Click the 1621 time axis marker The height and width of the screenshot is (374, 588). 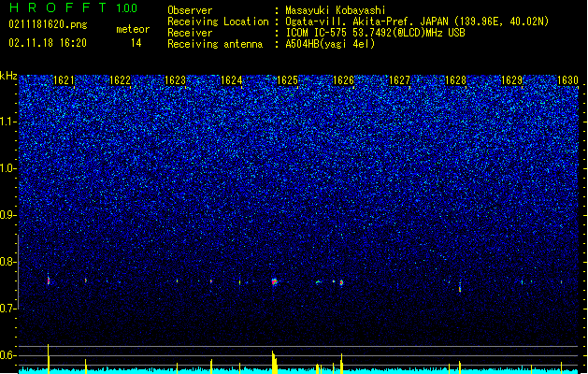65,80
